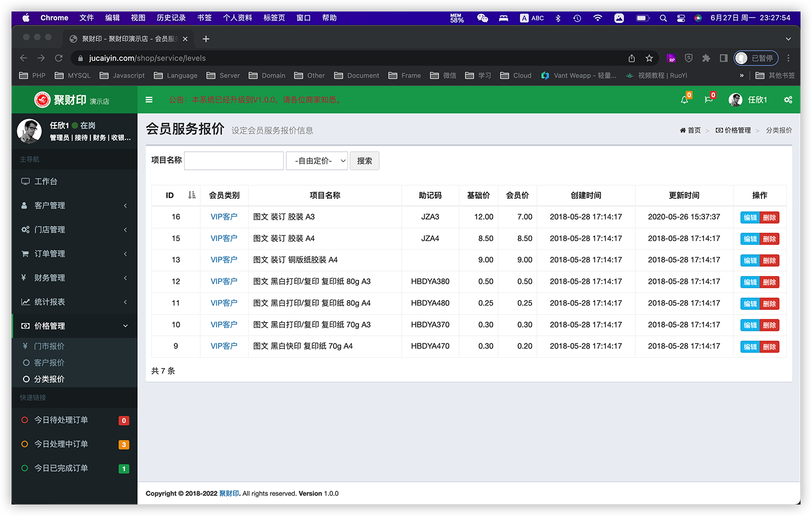Viewport: 812px width, 516px height.
Task: Open 今日待处理订单 quick link
Action: (x=75, y=420)
